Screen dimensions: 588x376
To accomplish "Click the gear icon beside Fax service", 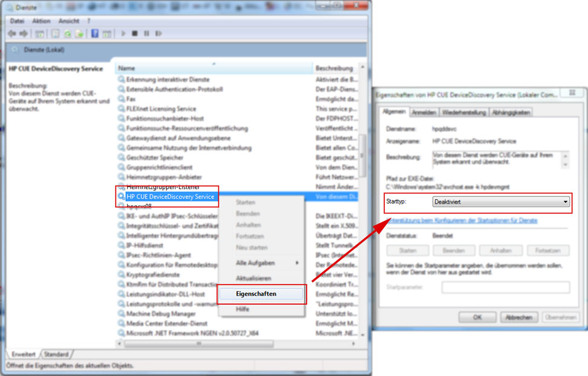I will (x=121, y=99).
